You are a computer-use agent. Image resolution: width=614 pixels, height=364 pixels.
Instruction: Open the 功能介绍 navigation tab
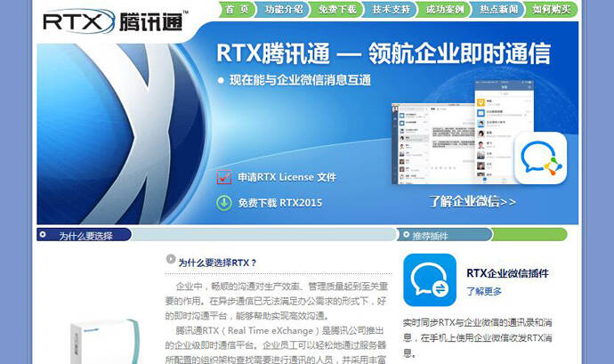pyautogui.click(x=284, y=10)
